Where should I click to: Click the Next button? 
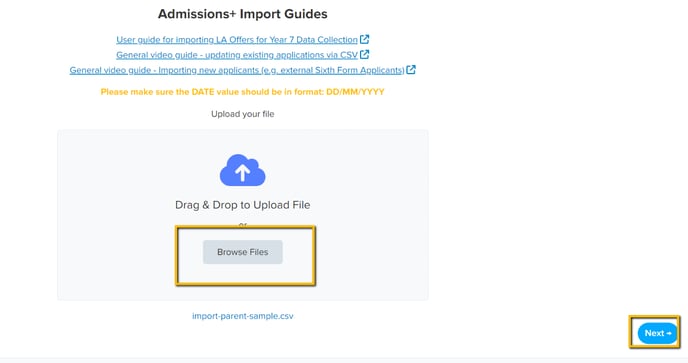[x=657, y=333]
